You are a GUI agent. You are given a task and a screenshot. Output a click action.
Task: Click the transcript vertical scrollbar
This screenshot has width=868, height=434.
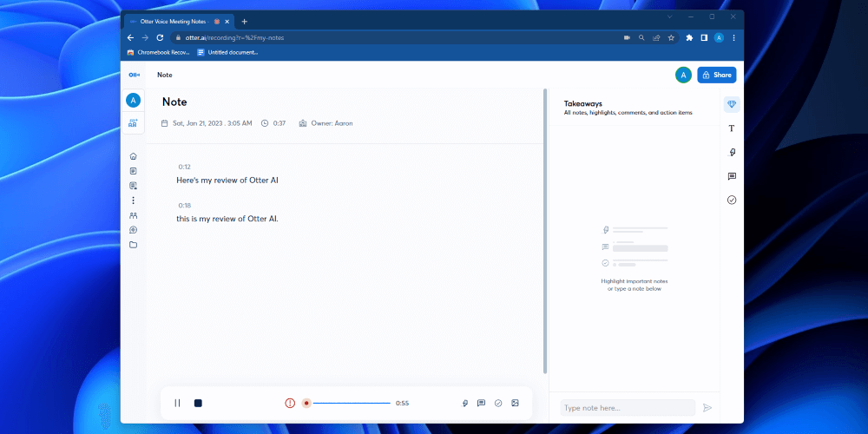(x=545, y=231)
